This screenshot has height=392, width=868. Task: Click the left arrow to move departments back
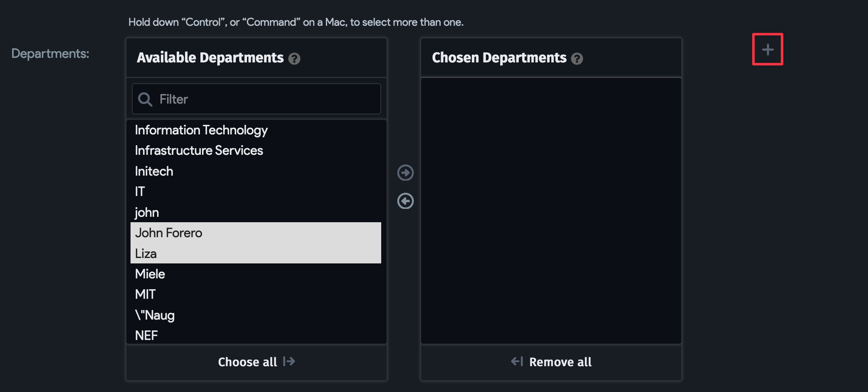tap(405, 201)
